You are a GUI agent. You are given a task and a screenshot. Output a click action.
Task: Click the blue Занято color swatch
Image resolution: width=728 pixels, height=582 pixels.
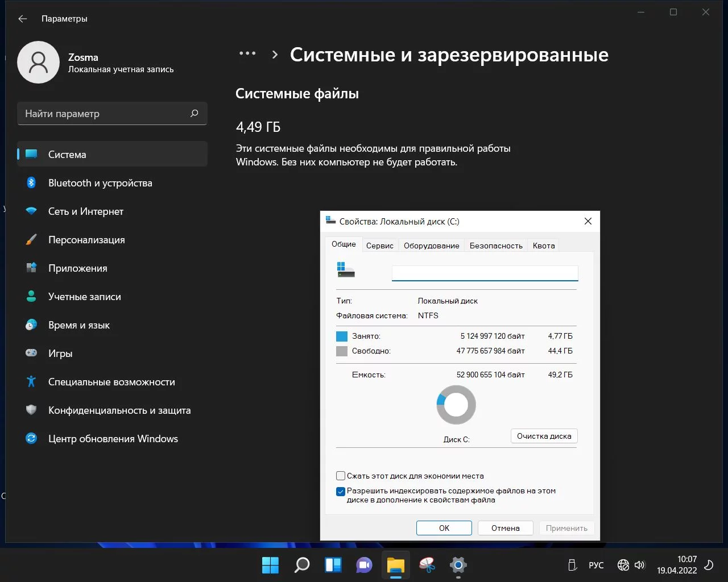coord(342,336)
